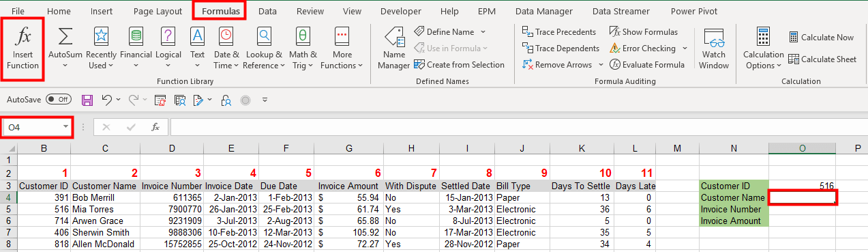Switch to the Data tab

267,11
